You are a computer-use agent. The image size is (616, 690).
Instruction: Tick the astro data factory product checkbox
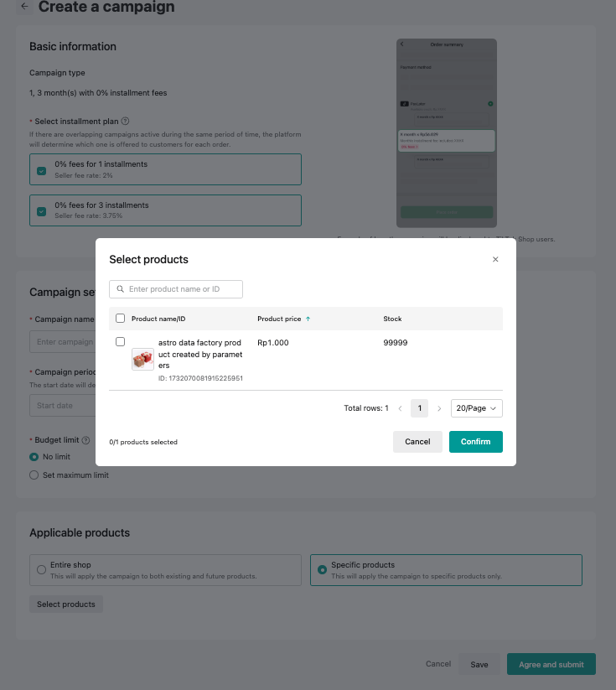pos(120,342)
